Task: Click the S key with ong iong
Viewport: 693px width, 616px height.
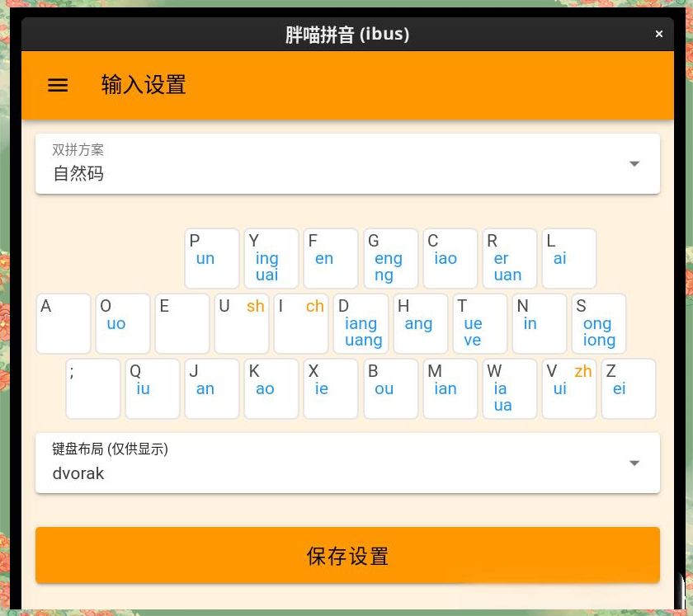Action: (x=599, y=323)
